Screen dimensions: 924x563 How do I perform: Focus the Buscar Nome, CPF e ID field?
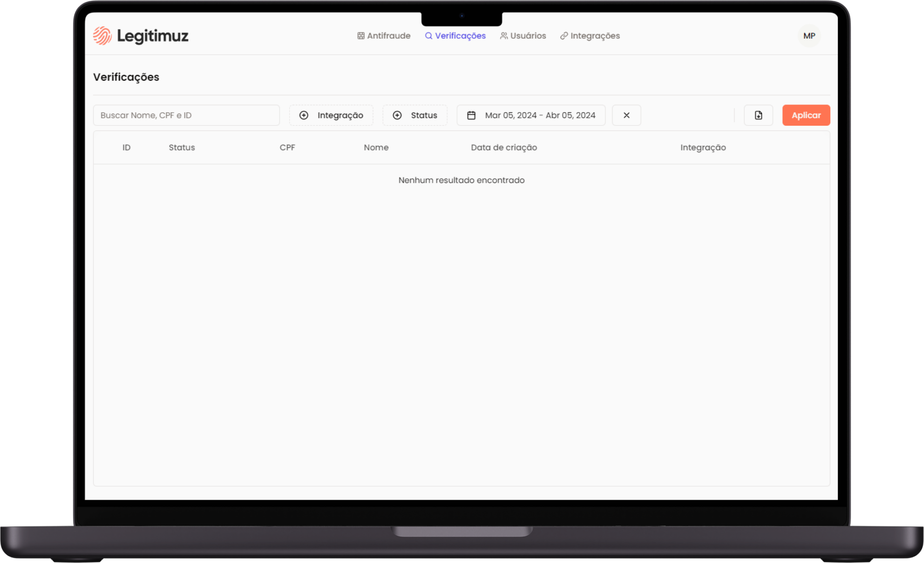tap(186, 115)
